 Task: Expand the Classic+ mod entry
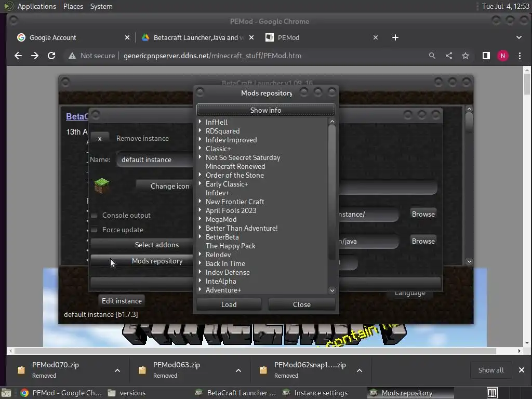pyautogui.click(x=200, y=148)
